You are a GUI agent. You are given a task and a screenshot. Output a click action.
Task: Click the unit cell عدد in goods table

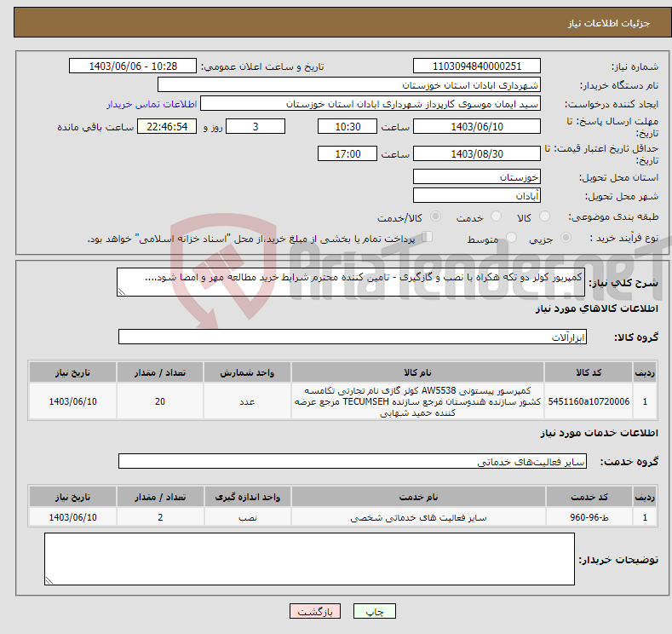[x=247, y=401]
